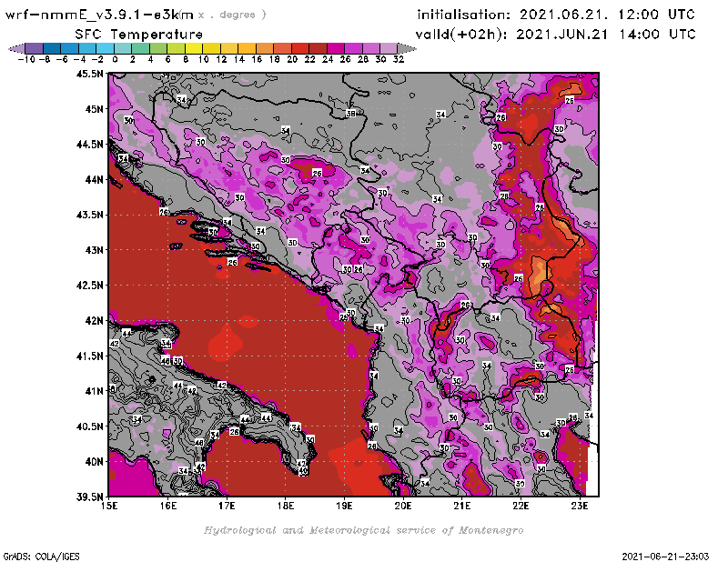
Task: Click the legend tick label '0'
Action: coord(115,59)
